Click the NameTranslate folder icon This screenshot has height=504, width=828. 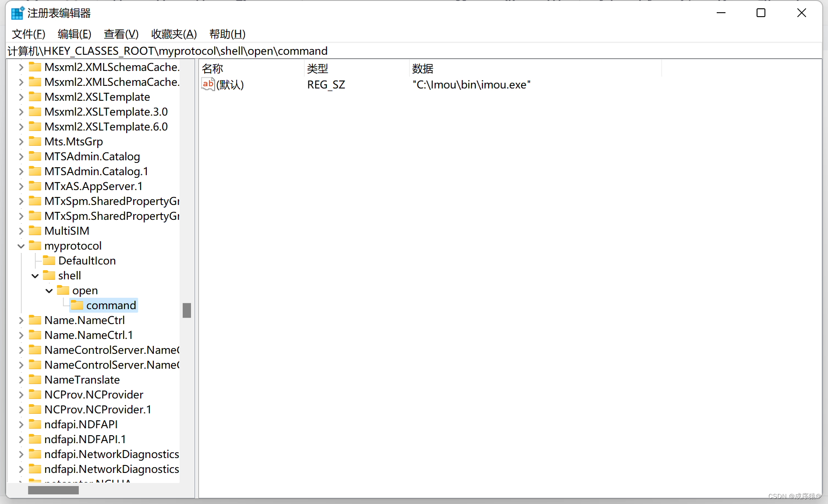click(x=35, y=380)
